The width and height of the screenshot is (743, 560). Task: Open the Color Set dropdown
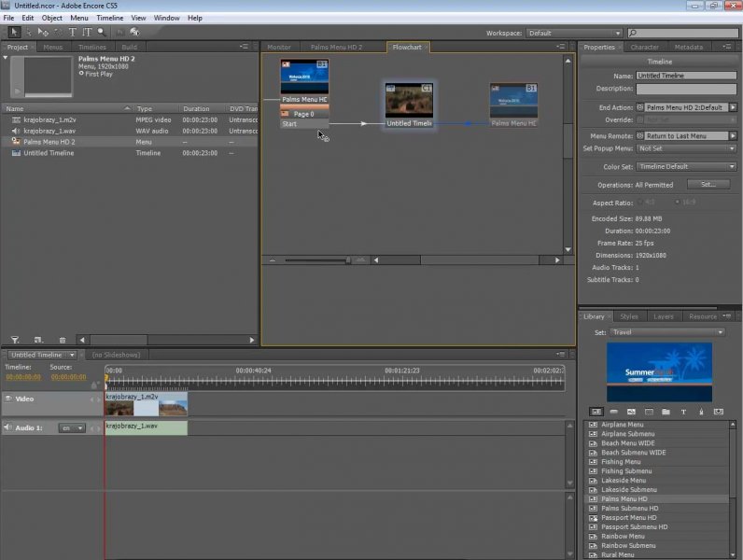pyautogui.click(x=687, y=167)
